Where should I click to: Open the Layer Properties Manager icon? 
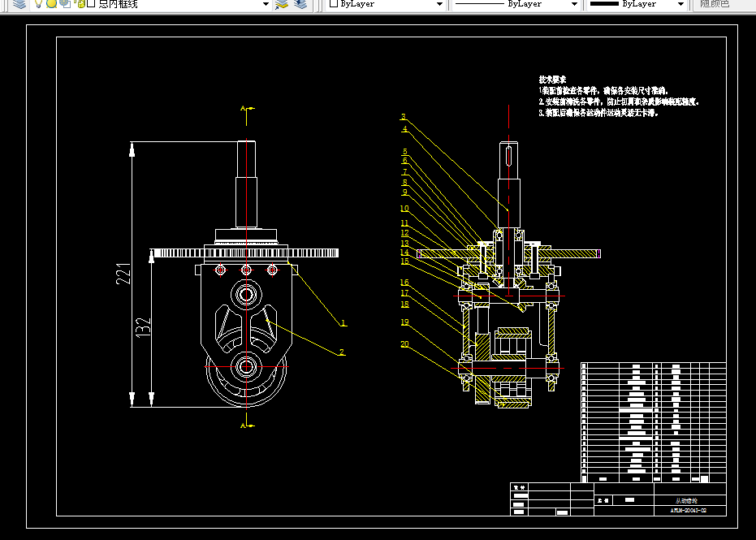[x=19, y=4]
